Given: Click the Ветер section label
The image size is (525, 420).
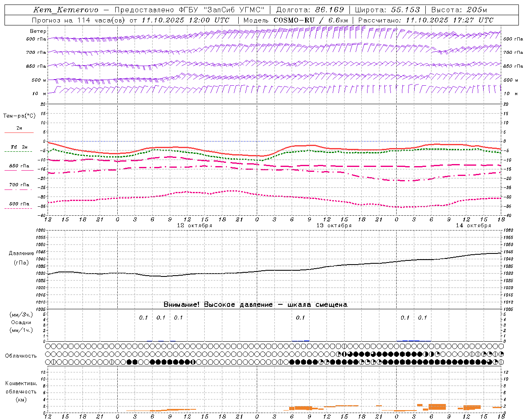Looking at the screenshot, I should point(38,31).
